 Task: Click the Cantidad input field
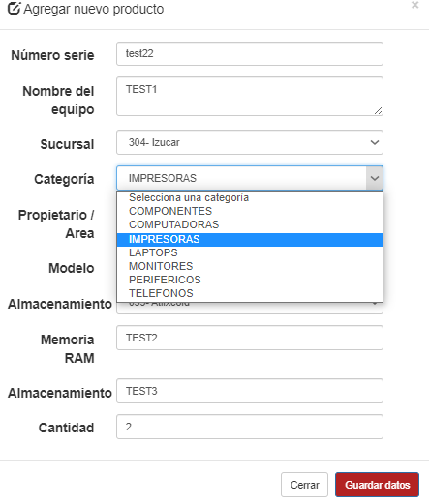click(x=250, y=427)
